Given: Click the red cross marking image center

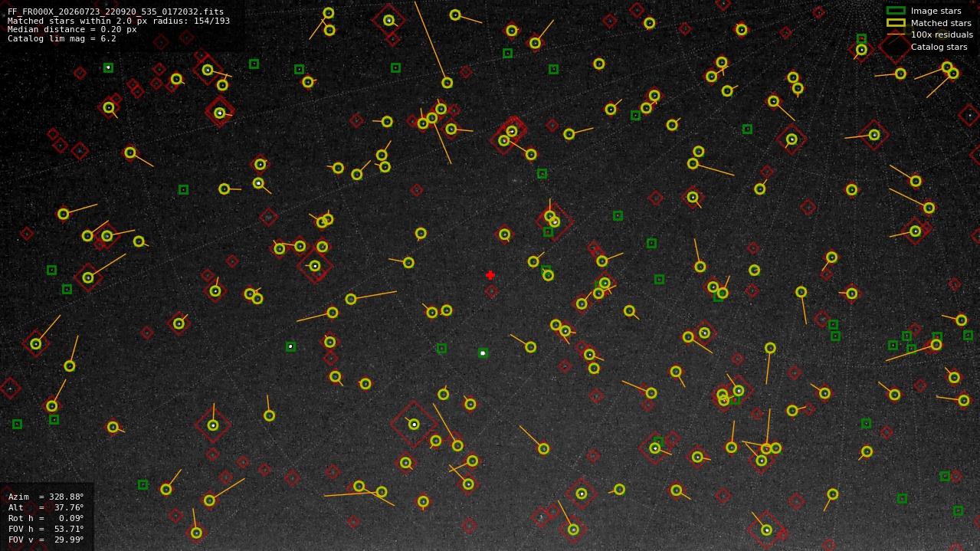Looking at the screenshot, I should click(x=490, y=275).
